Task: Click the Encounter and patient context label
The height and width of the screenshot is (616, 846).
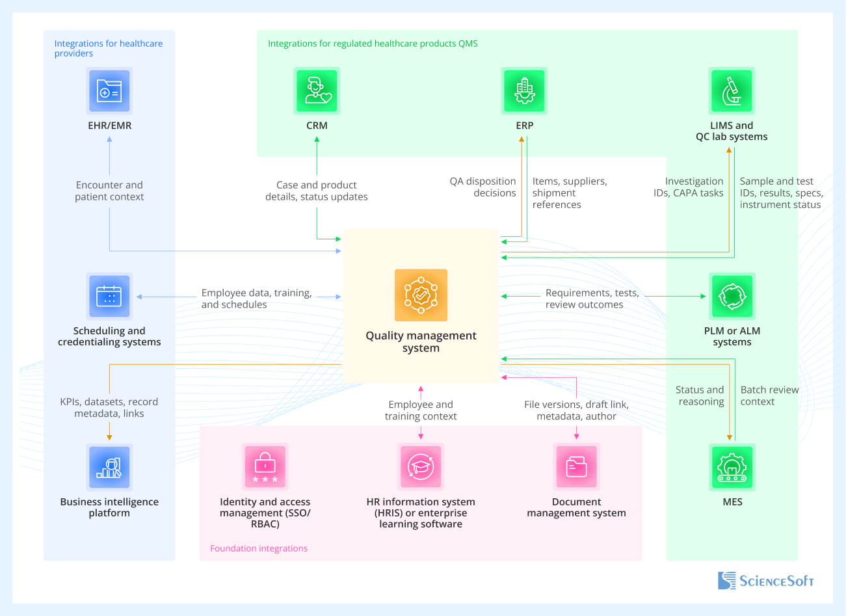Action: pos(109,191)
